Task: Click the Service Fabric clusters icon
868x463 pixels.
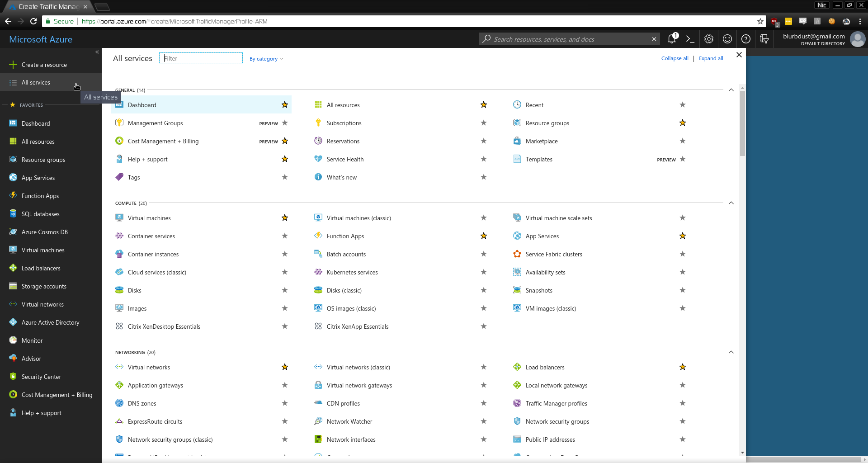Action: (517, 254)
